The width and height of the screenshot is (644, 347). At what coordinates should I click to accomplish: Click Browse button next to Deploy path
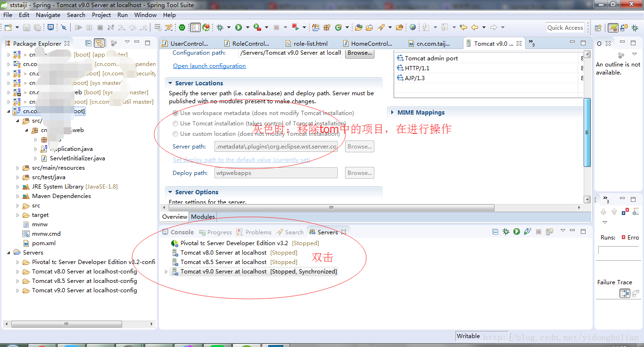(360, 173)
